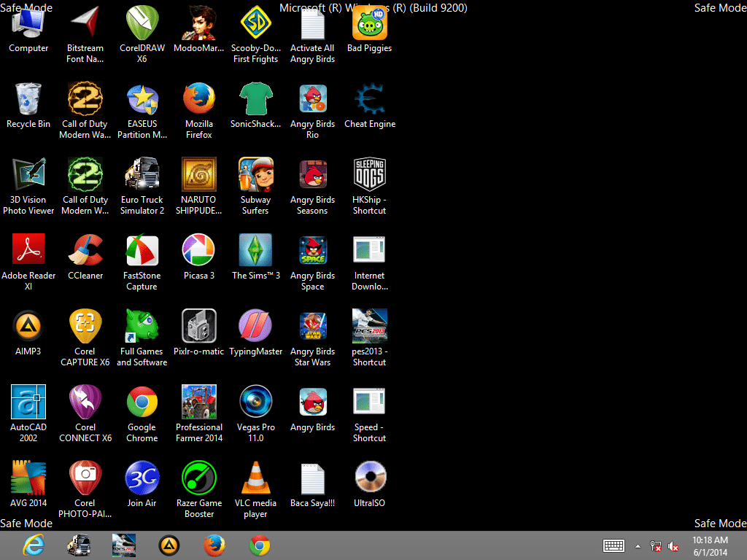Select gold Call of Duty Modern Warfare icon
The image size is (747, 560).
[85, 98]
